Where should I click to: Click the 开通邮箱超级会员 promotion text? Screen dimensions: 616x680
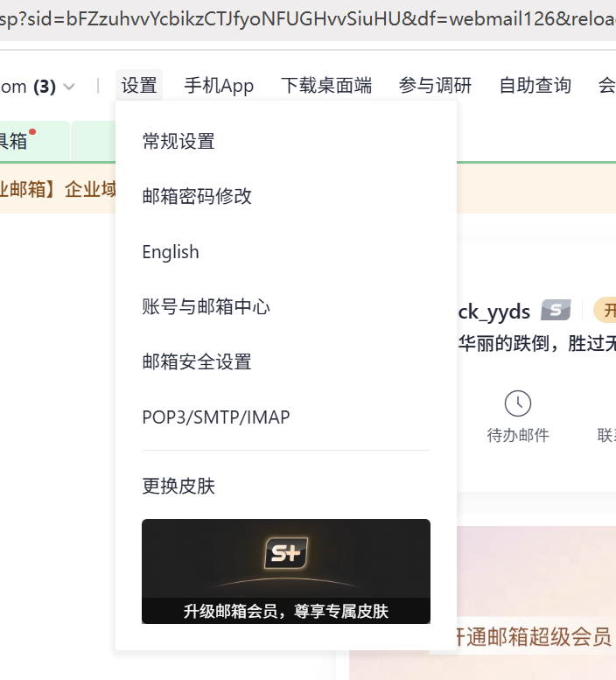click(533, 637)
